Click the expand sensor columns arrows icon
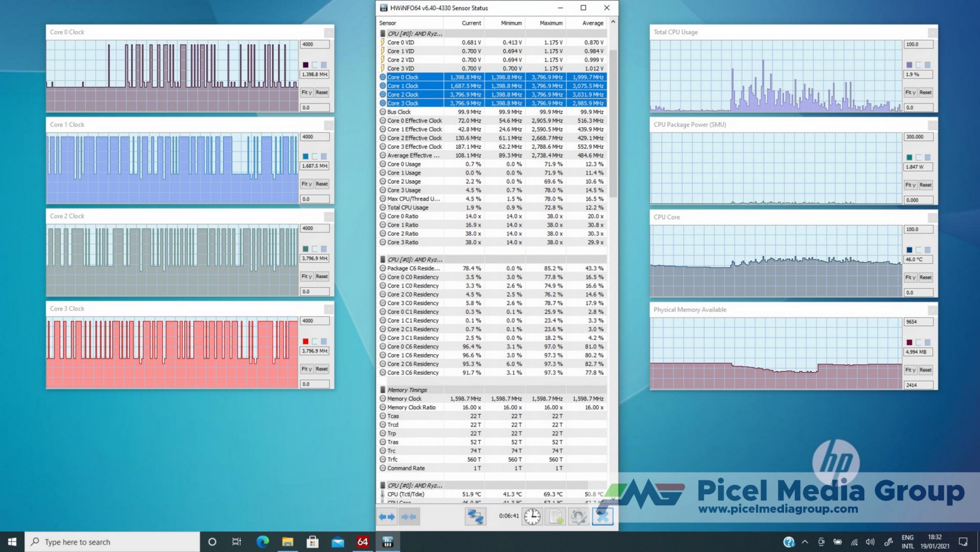The height and width of the screenshot is (552, 980). coord(387,517)
